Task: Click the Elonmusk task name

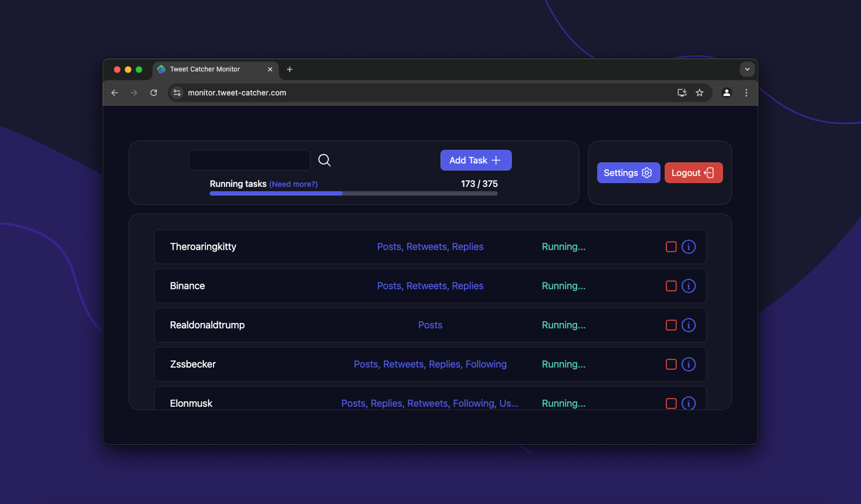Action: (191, 403)
